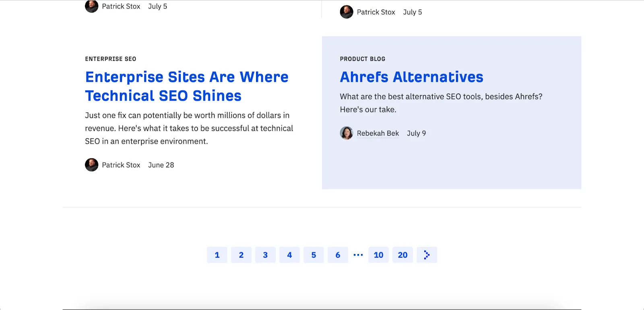Click Patrick Stox name next to June 28

pyautogui.click(x=121, y=165)
